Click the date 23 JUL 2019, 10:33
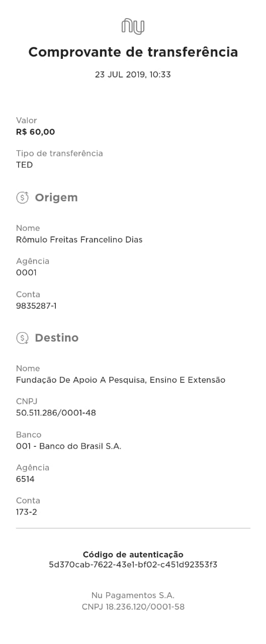Image resolution: width=266 pixels, height=644 pixels. click(133, 74)
